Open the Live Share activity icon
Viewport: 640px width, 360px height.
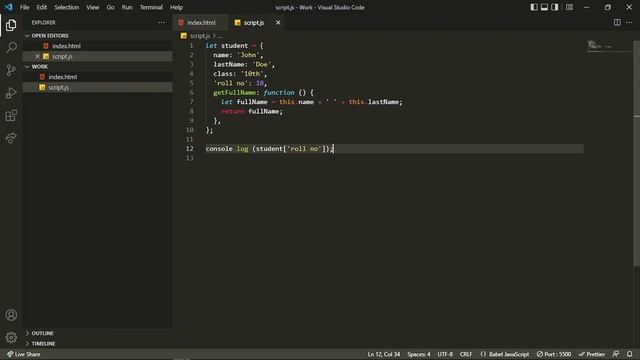[11, 138]
